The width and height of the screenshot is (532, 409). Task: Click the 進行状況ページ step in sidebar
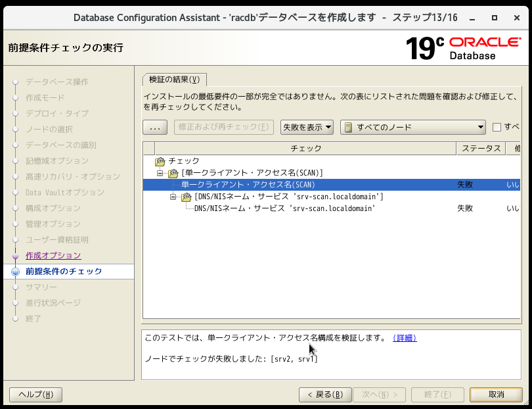[x=53, y=302]
